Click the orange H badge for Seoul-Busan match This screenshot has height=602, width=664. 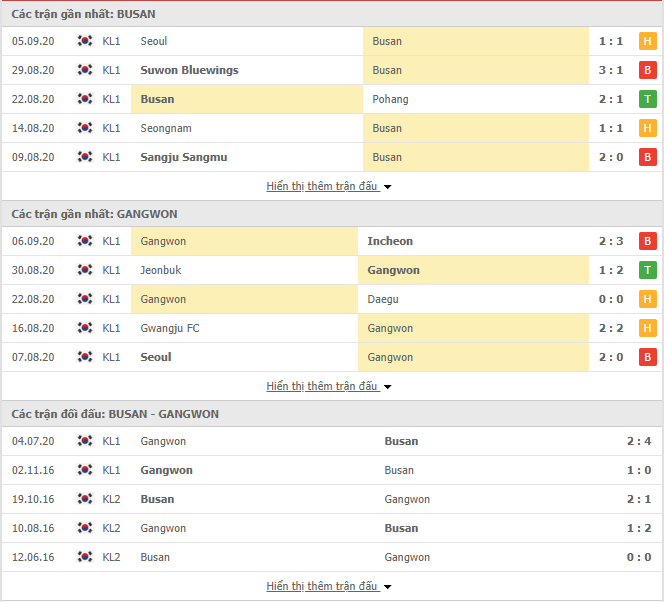[647, 41]
